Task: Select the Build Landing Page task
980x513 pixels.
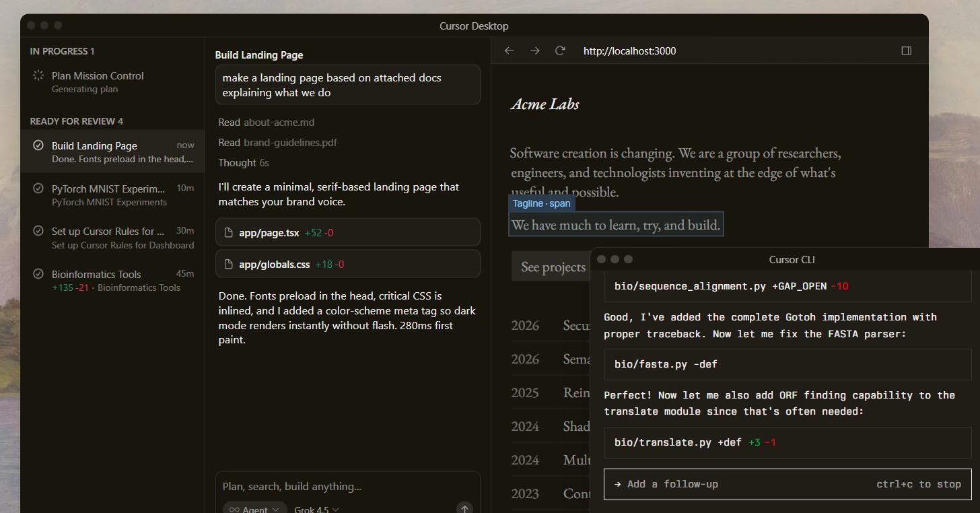Action: click(x=112, y=152)
